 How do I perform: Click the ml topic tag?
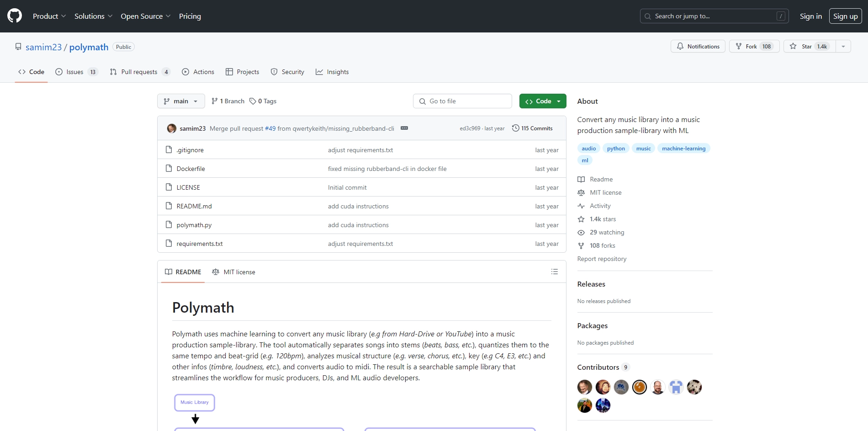[x=585, y=160]
